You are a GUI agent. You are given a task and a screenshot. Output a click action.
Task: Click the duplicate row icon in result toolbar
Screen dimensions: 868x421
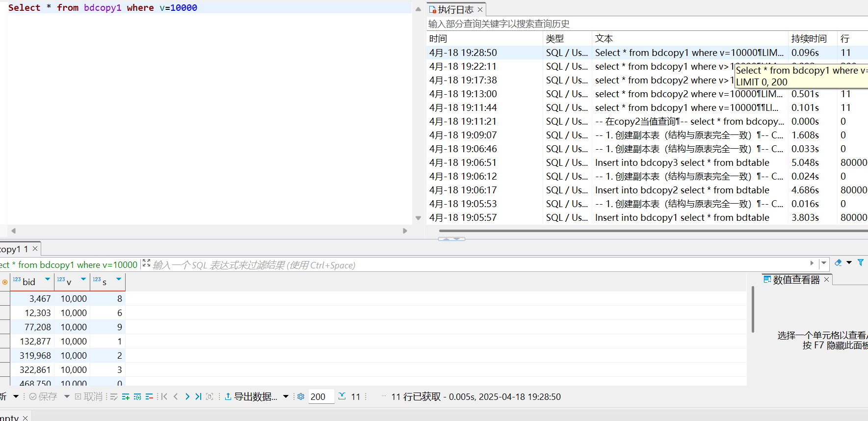tap(137, 396)
